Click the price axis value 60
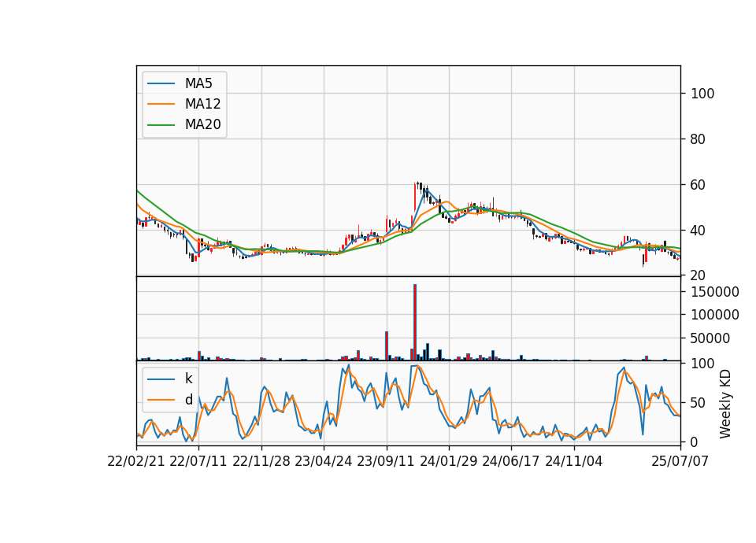The image size is (756, 543). tap(699, 185)
